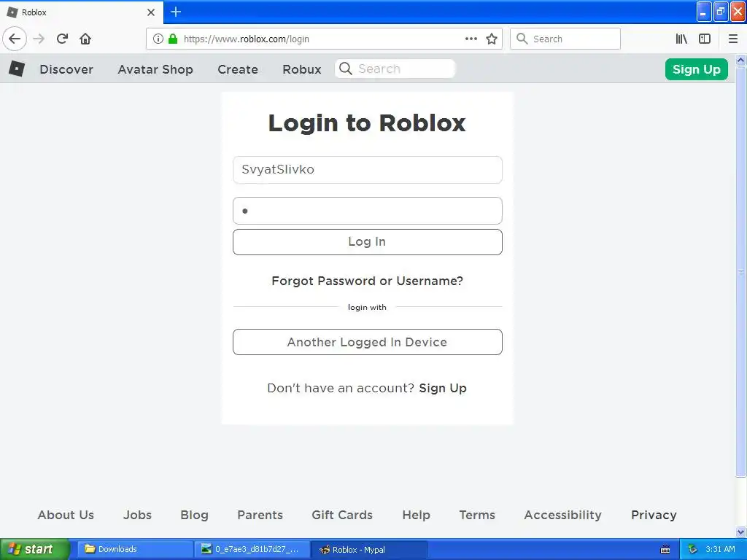Image resolution: width=747 pixels, height=560 pixels.
Task: Reload the page with the refresh icon
Action: [x=62, y=39]
